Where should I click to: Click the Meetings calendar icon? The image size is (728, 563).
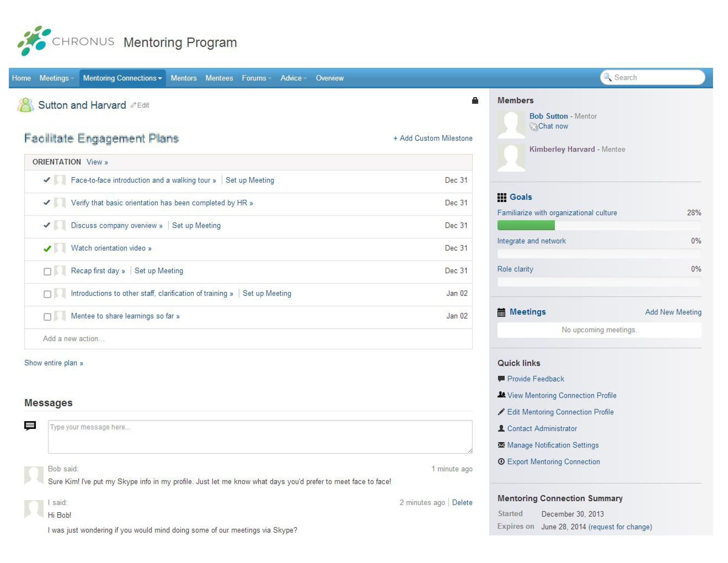(501, 312)
